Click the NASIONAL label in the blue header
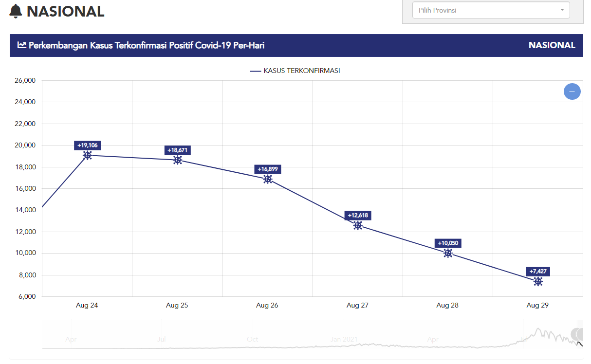 (x=552, y=45)
